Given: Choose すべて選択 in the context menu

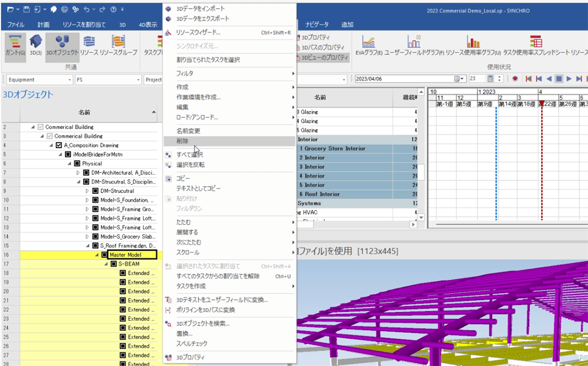Looking at the screenshot, I should pyautogui.click(x=190, y=155).
